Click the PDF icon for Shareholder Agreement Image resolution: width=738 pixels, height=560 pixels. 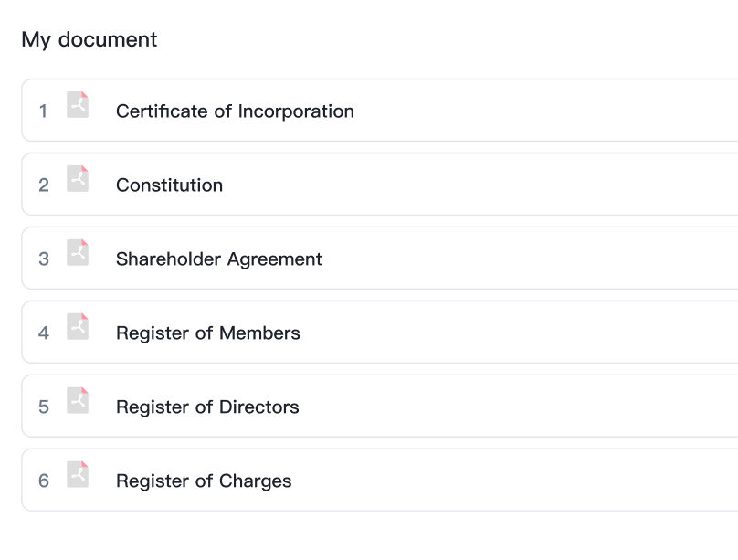click(78, 252)
